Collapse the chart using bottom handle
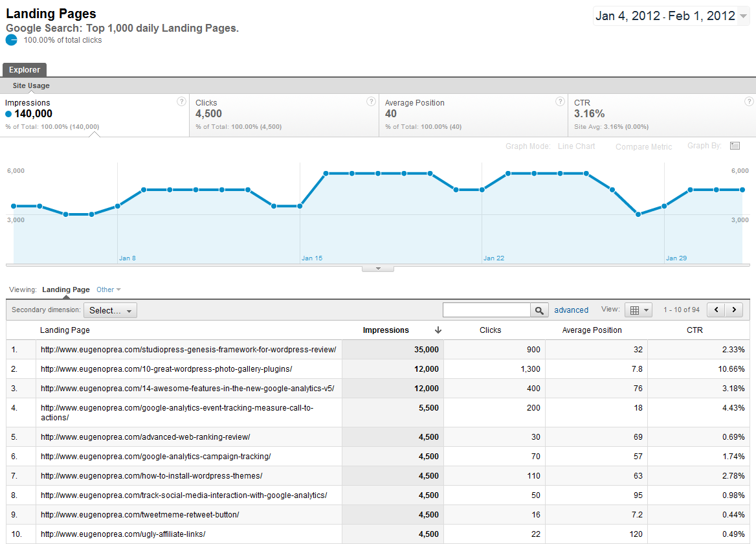756x544 pixels. [378, 268]
